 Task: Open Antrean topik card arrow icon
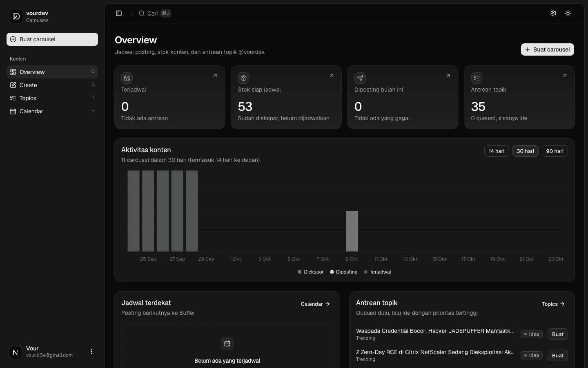[x=565, y=76]
